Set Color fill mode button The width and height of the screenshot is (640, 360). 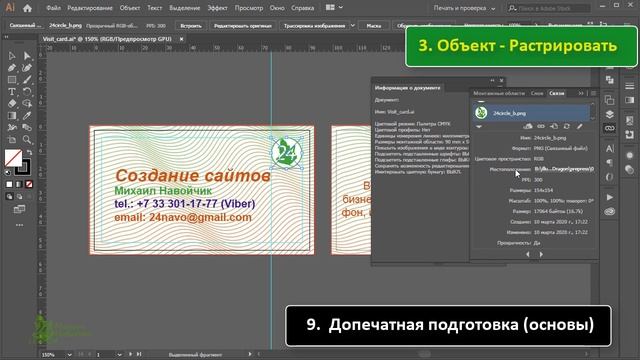(9, 184)
